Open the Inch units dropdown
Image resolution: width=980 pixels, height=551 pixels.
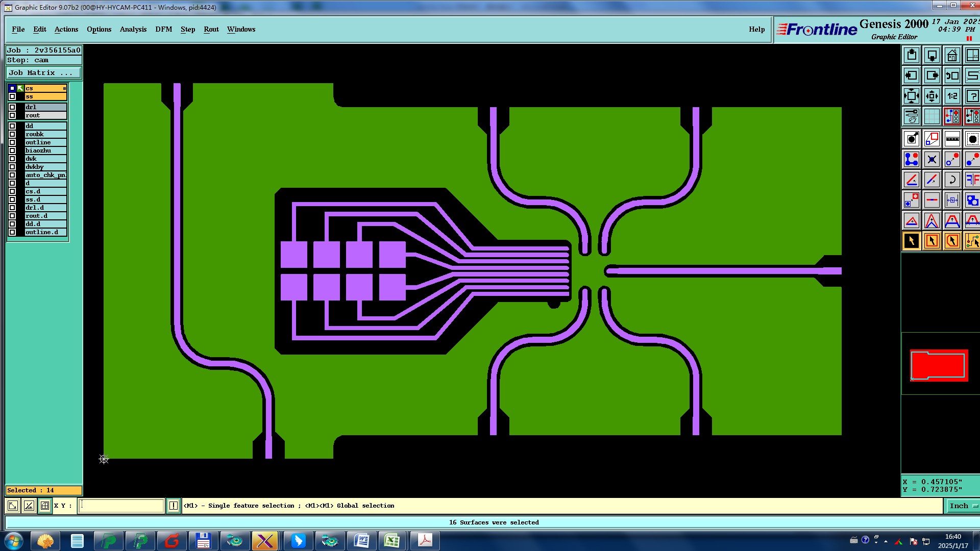pos(962,506)
